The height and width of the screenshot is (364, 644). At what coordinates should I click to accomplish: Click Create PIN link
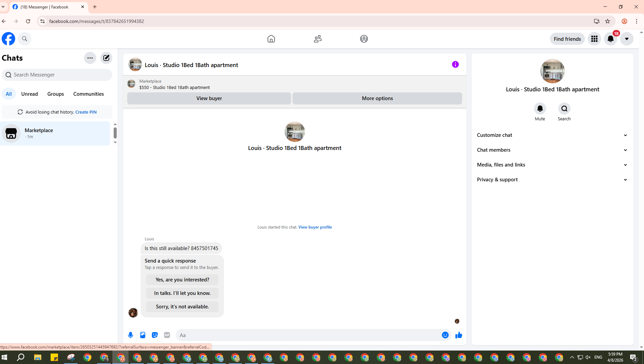(86, 112)
